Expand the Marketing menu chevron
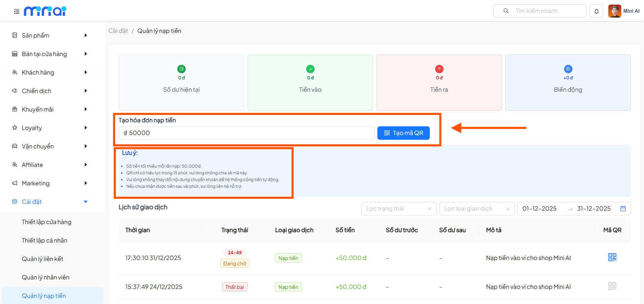This screenshot has width=644, height=304. tap(86, 183)
